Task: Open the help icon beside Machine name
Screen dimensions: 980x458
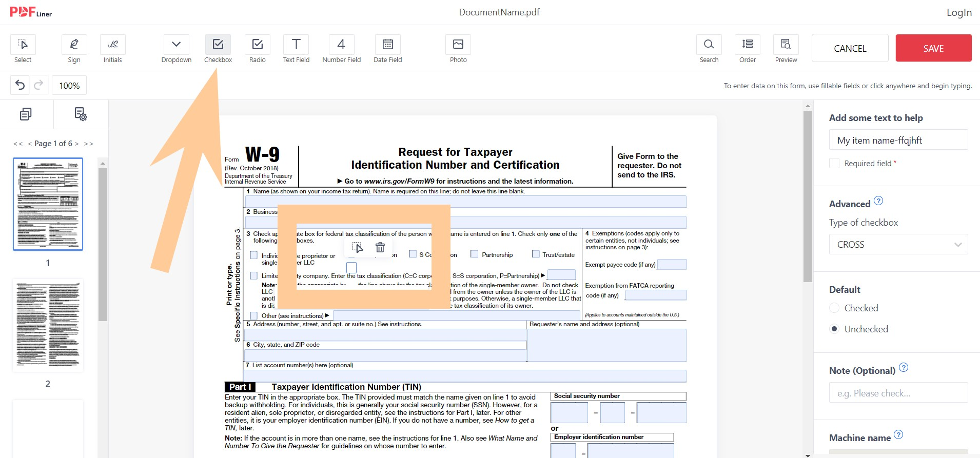Action: coord(898,434)
